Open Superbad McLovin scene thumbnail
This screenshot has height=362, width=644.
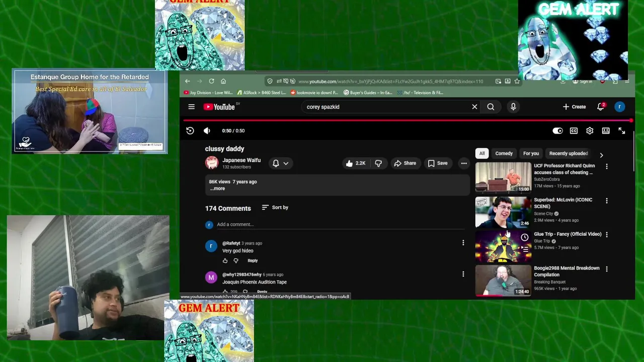click(x=503, y=212)
